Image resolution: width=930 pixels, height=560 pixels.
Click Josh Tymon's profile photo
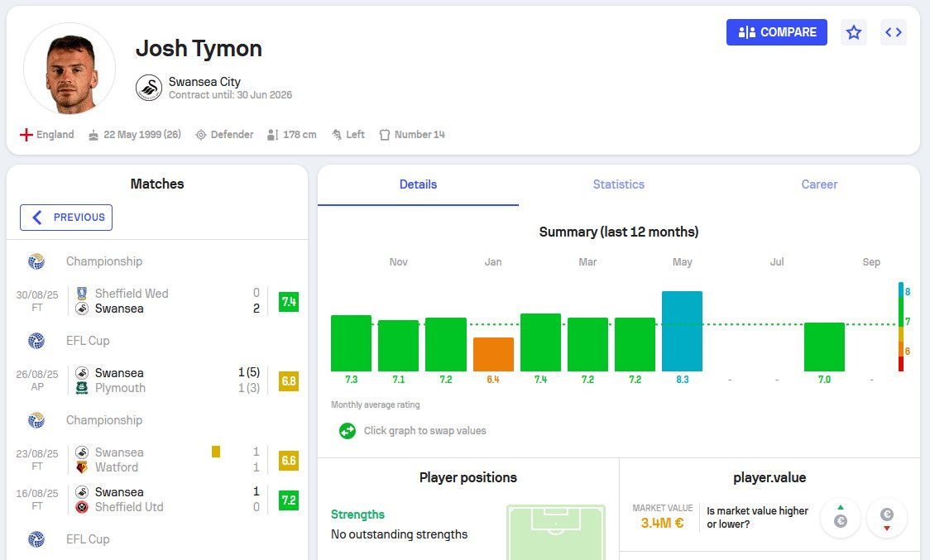(x=70, y=69)
